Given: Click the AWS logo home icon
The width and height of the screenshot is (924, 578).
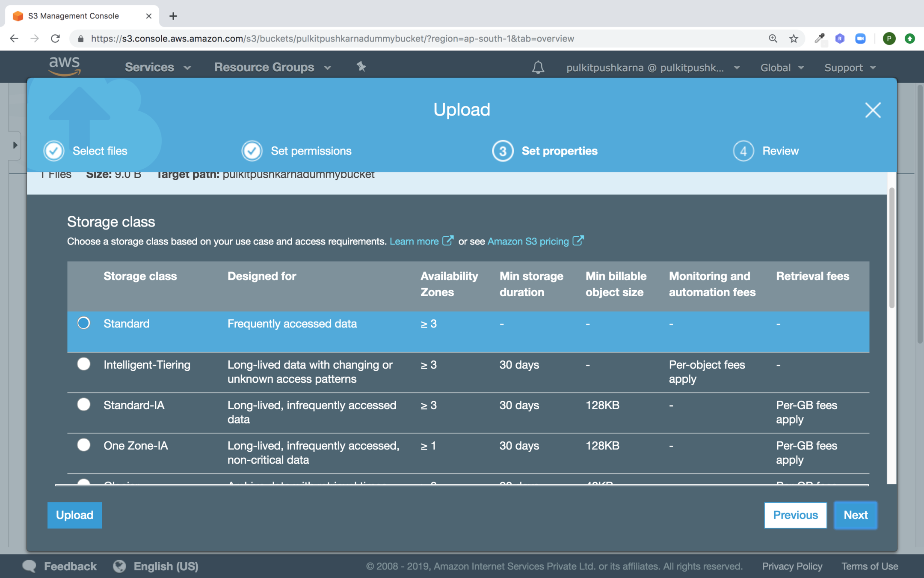Looking at the screenshot, I should [x=65, y=66].
